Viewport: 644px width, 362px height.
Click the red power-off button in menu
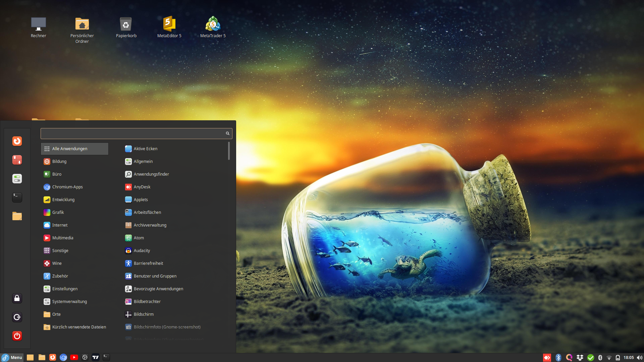click(x=17, y=336)
